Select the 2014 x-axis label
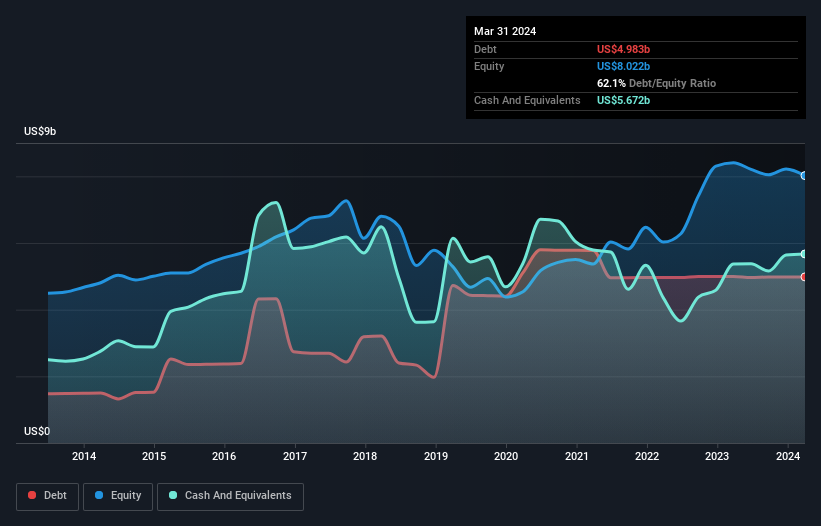 [84, 456]
